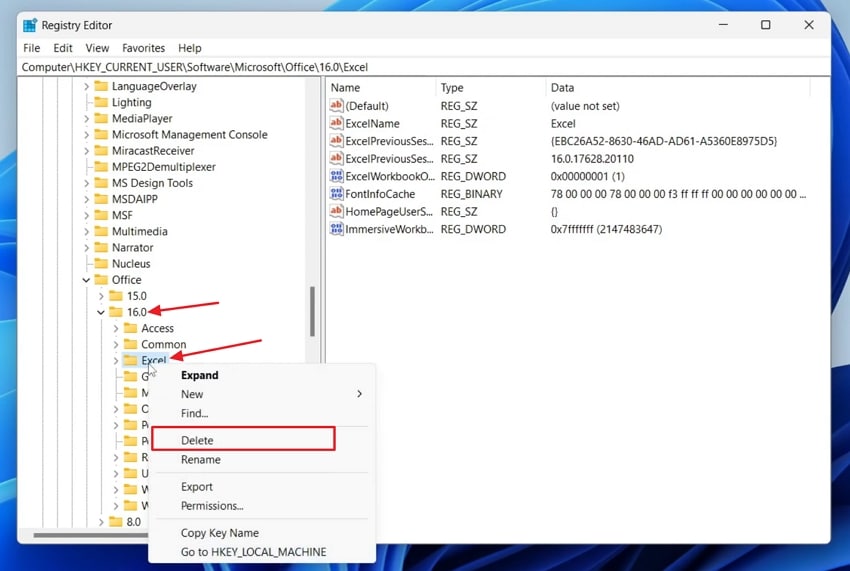This screenshot has height=571, width=850.
Task: Click the HomePageUserS... string value icon
Action: [x=337, y=211]
